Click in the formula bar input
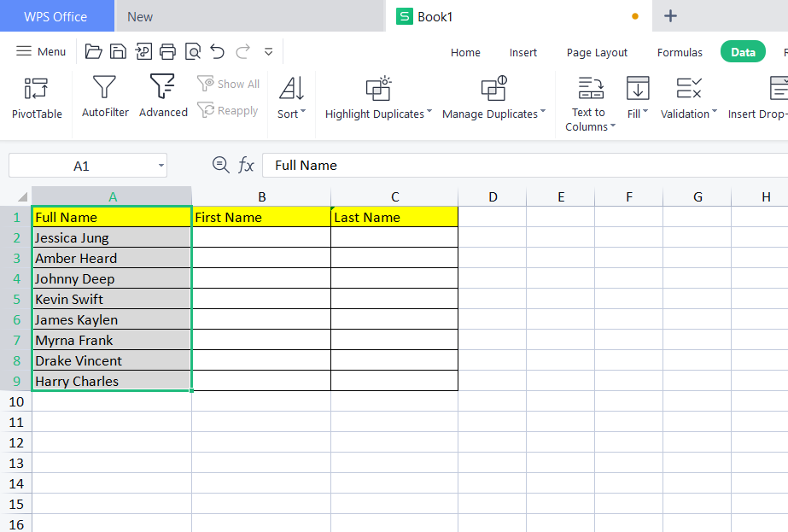Screen dimensions: 788x532 (512, 166)
